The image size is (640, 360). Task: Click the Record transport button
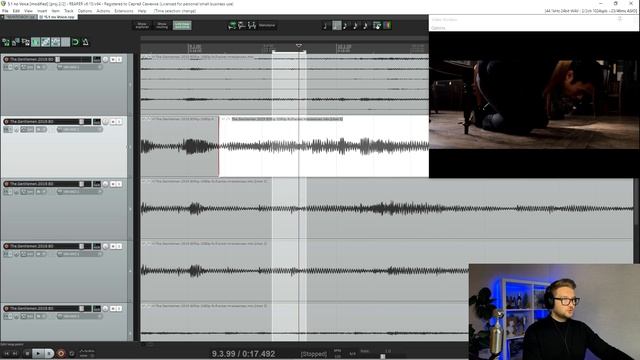point(61,353)
